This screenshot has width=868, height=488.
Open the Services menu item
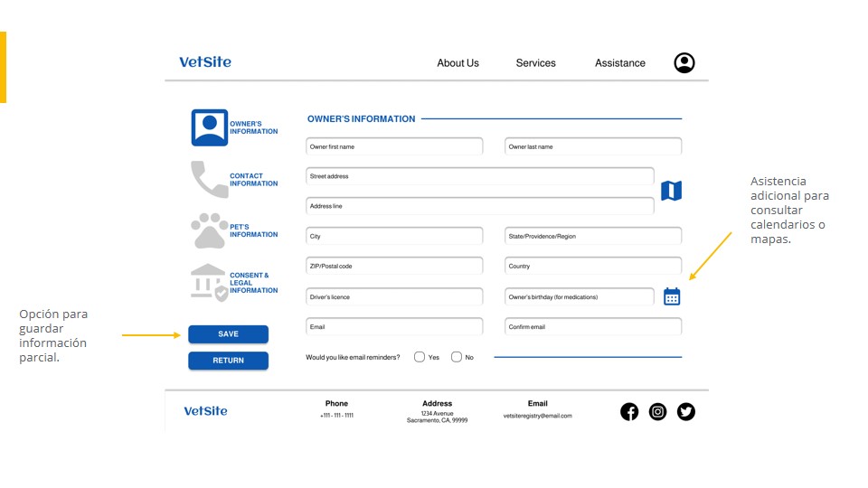(x=536, y=63)
